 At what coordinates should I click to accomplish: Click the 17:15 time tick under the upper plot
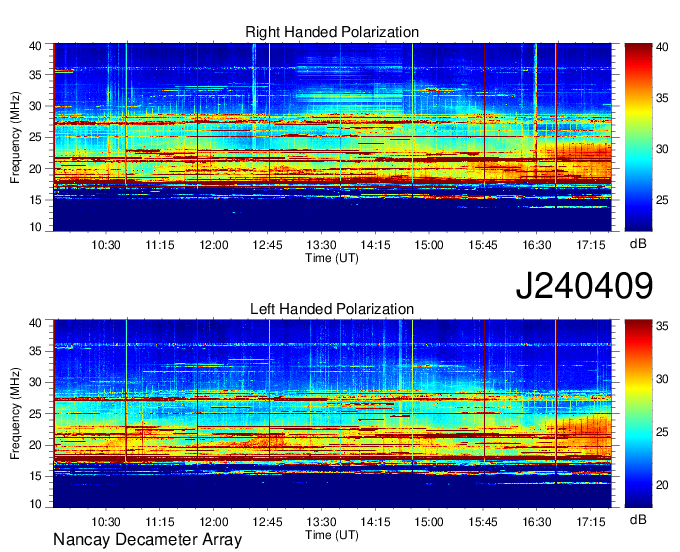pos(591,245)
